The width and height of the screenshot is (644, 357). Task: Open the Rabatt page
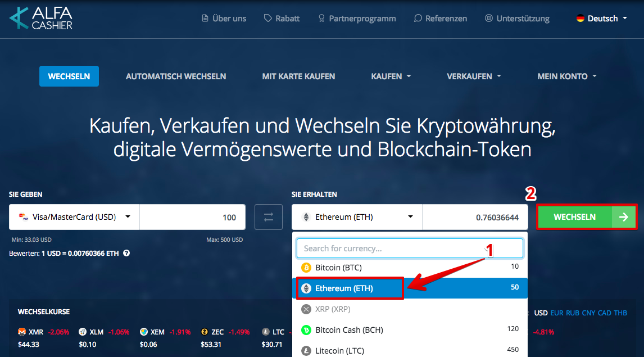pos(282,19)
